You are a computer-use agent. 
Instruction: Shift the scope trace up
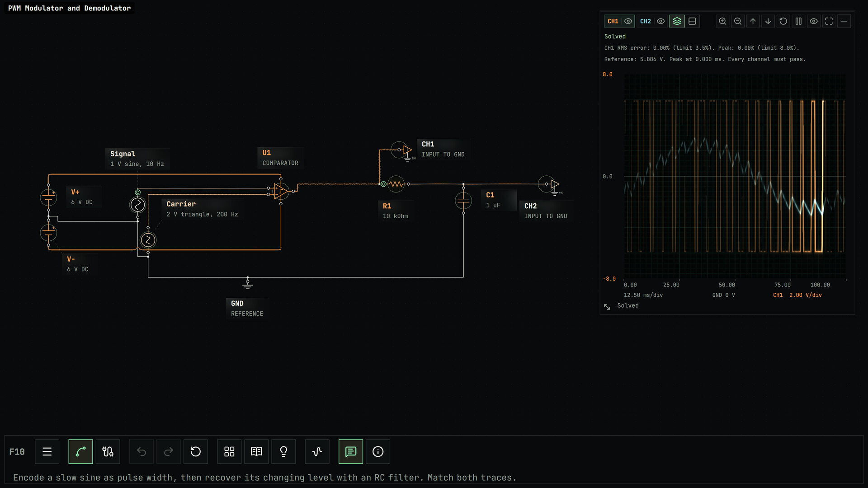[753, 21]
